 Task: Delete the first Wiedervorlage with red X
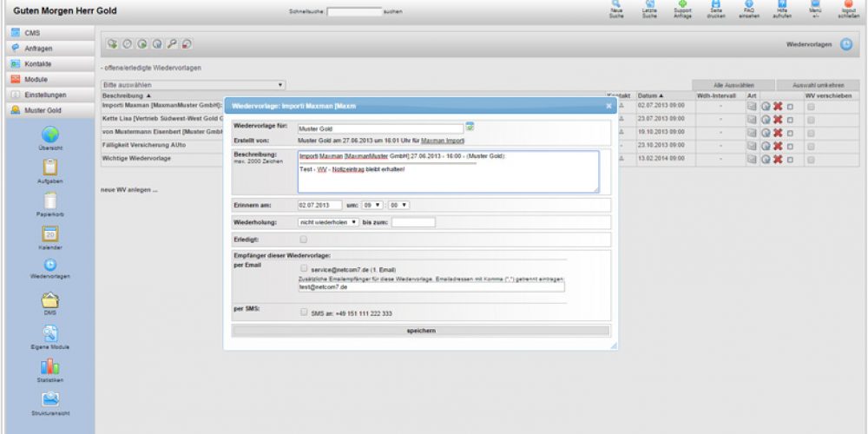tap(778, 106)
